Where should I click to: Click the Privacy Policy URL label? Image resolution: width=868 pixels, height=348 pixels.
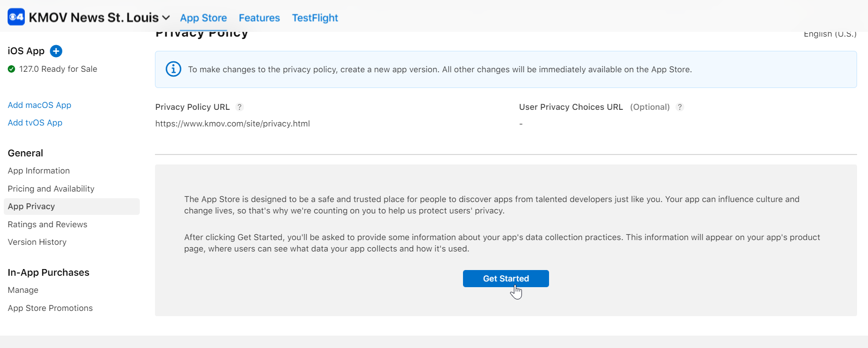tap(193, 107)
